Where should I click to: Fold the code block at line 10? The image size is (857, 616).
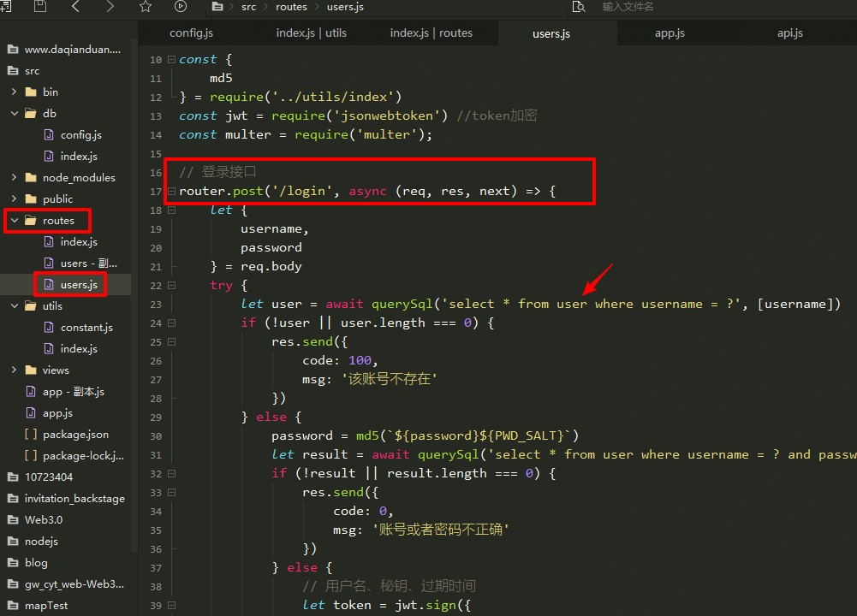point(172,60)
